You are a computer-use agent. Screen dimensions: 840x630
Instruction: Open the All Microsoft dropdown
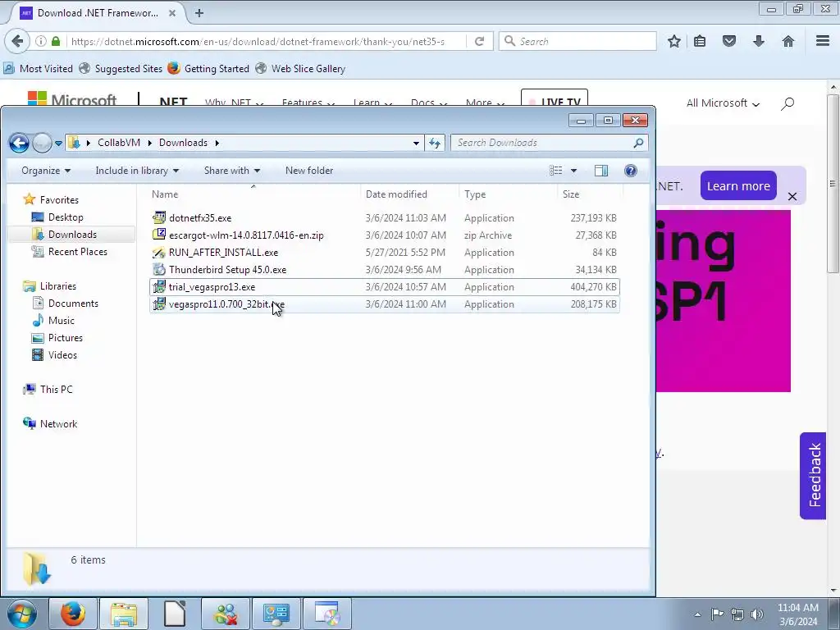pyautogui.click(x=723, y=103)
